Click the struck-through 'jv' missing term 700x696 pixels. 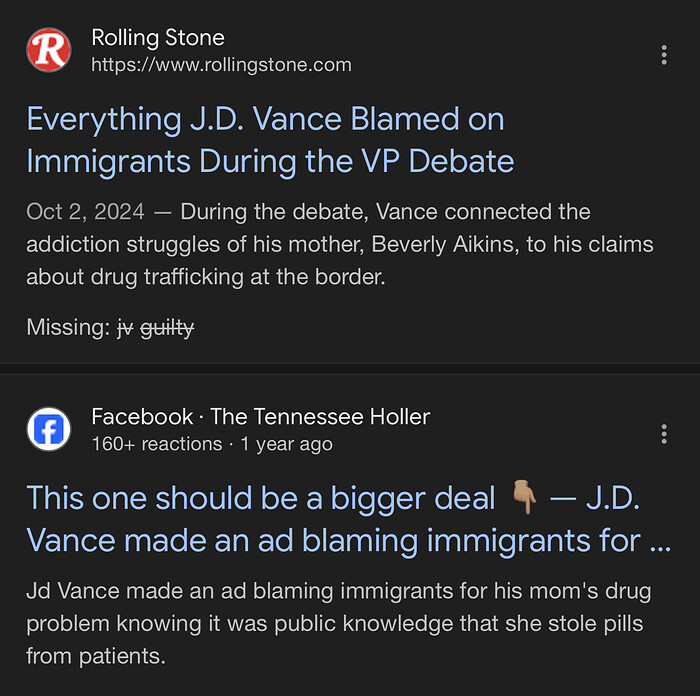click(x=125, y=327)
